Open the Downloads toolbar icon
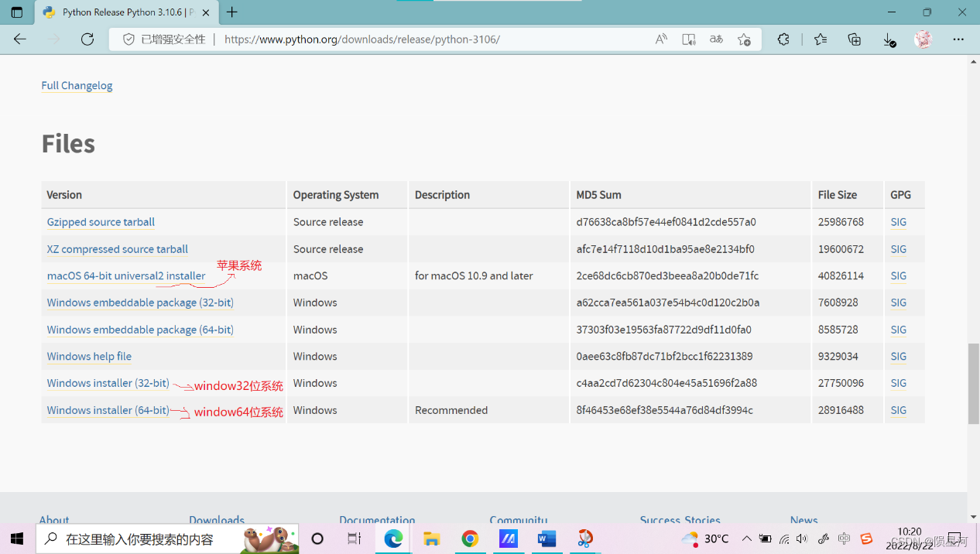 pyautogui.click(x=889, y=39)
